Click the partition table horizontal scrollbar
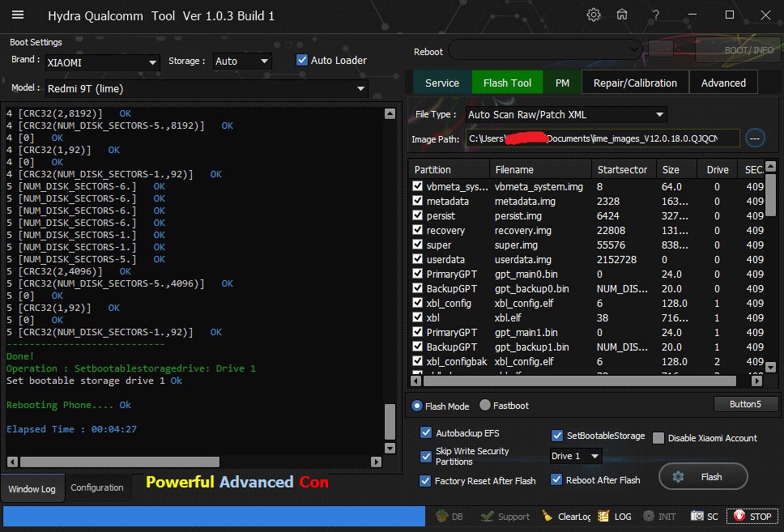The image size is (784, 532). point(580,381)
